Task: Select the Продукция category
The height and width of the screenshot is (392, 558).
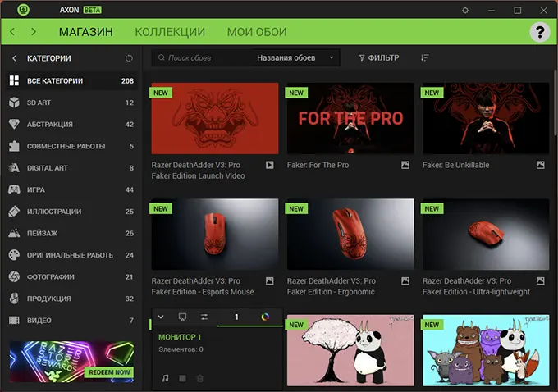Action: (x=71, y=299)
